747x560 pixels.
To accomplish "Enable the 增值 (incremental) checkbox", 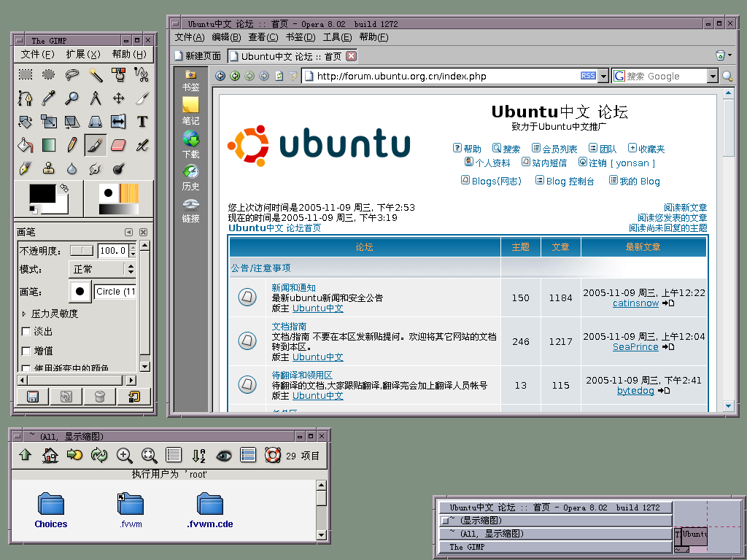I will pyautogui.click(x=26, y=351).
